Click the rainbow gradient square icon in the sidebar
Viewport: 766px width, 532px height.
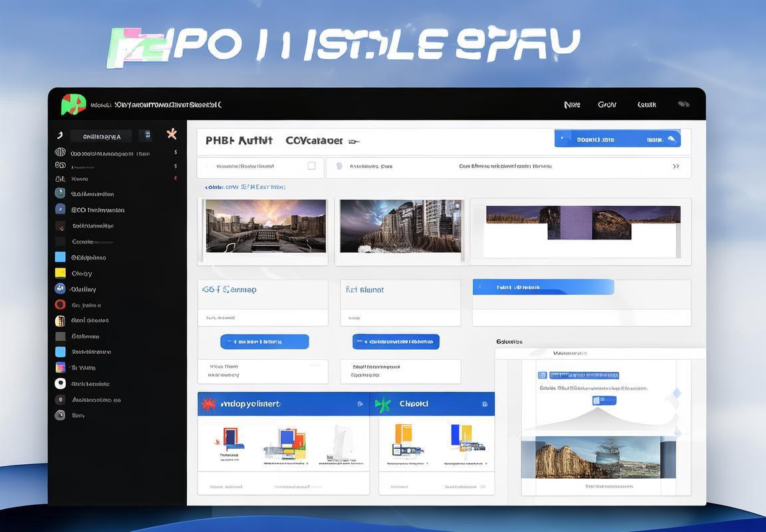tap(60, 367)
